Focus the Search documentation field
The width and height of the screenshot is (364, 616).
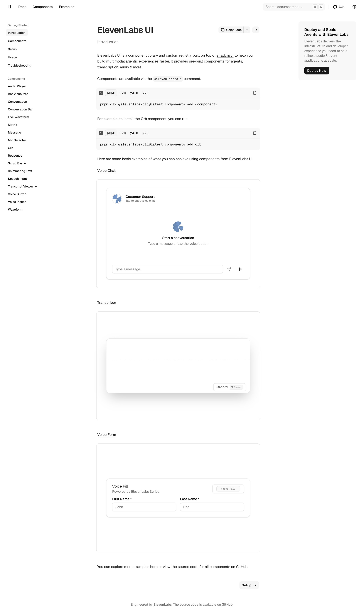point(294,7)
